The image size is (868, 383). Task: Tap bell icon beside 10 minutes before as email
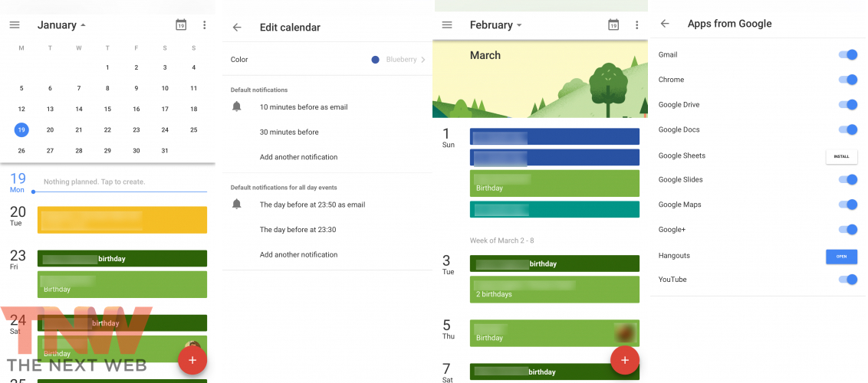click(x=237, y=106)
